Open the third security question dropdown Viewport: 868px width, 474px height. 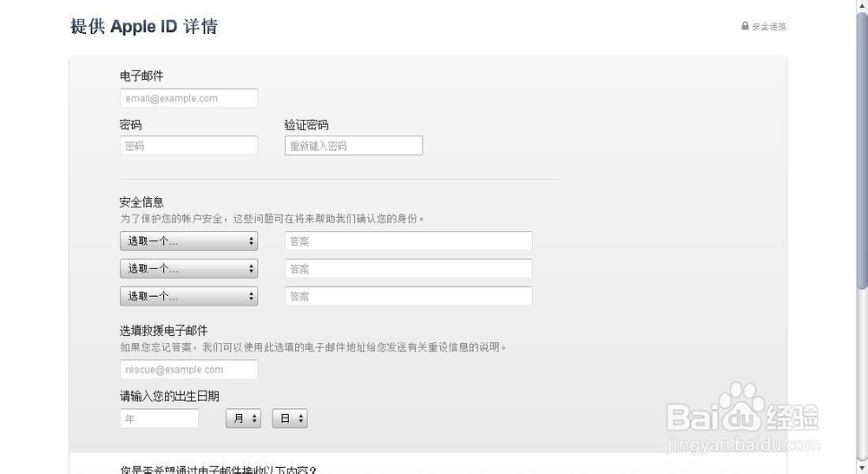[188, 296]
